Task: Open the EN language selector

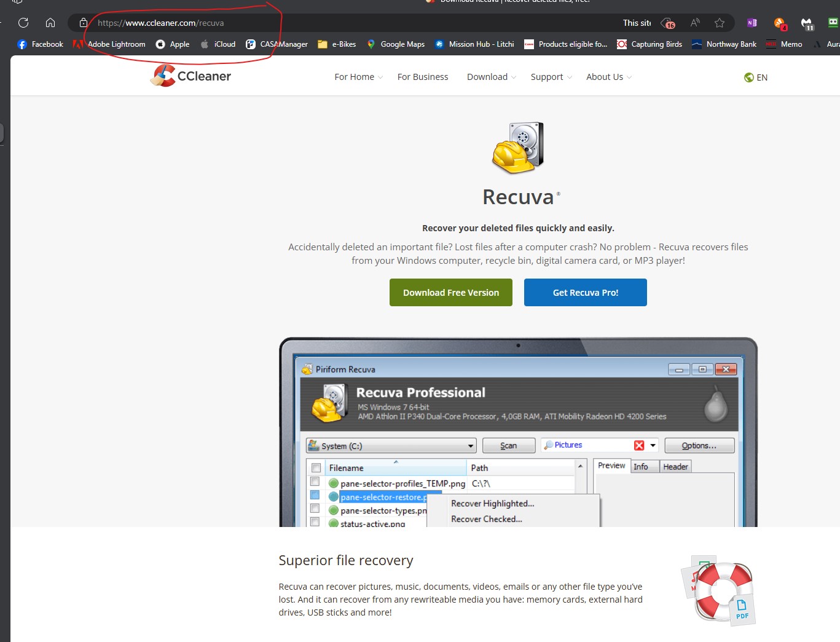Action: [755, 77]
